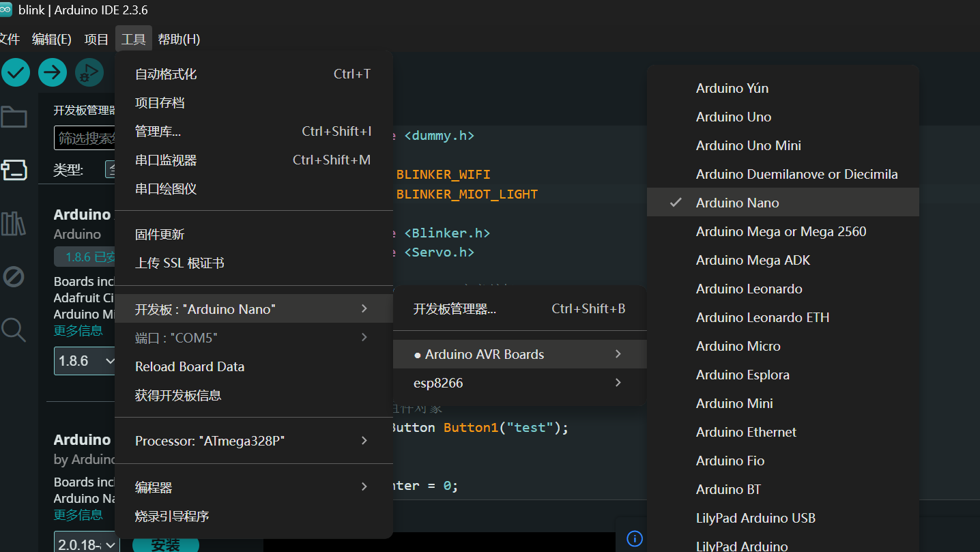This screenshot has height=552, width=980.
Task: Click the Start Debugging toolbar button
Action: click(89, 72)
